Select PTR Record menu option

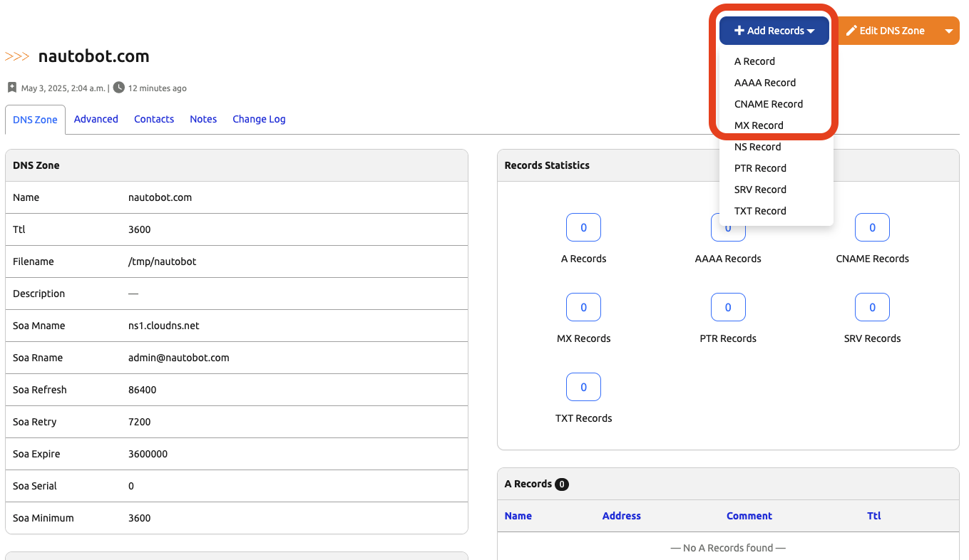coord(760,168)
